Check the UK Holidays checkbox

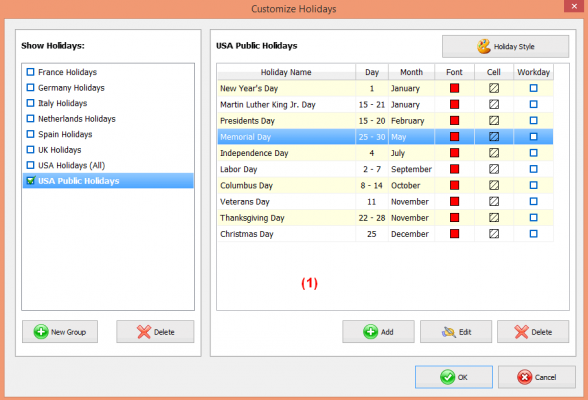30,150
